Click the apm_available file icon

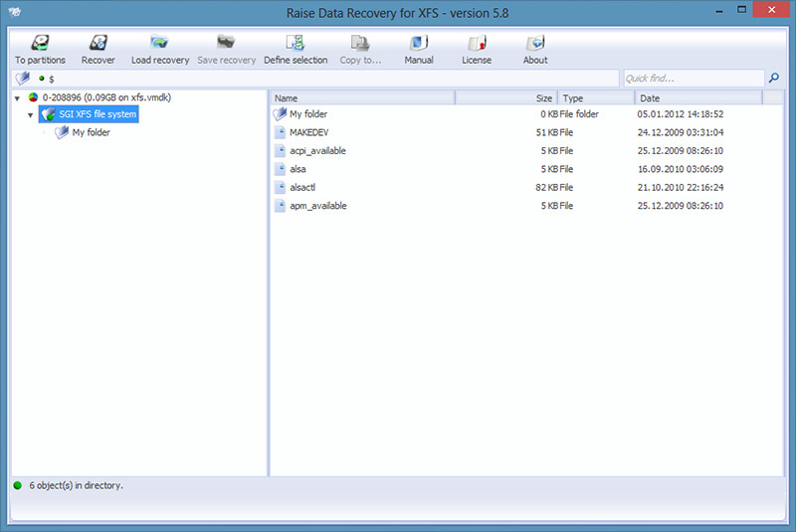coord(280,206)
